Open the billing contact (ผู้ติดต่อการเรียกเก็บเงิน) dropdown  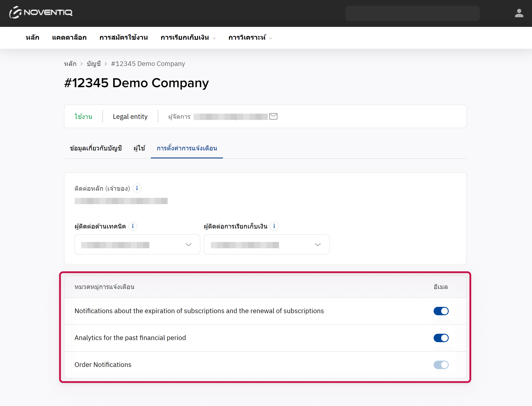point(266,244)
